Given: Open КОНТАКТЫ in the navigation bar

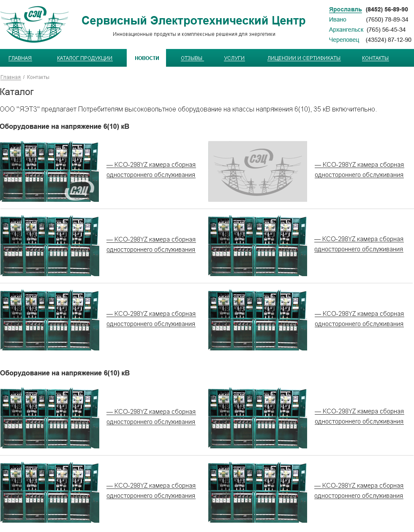Looking at the screenshot, I should (x=375, y=58).
